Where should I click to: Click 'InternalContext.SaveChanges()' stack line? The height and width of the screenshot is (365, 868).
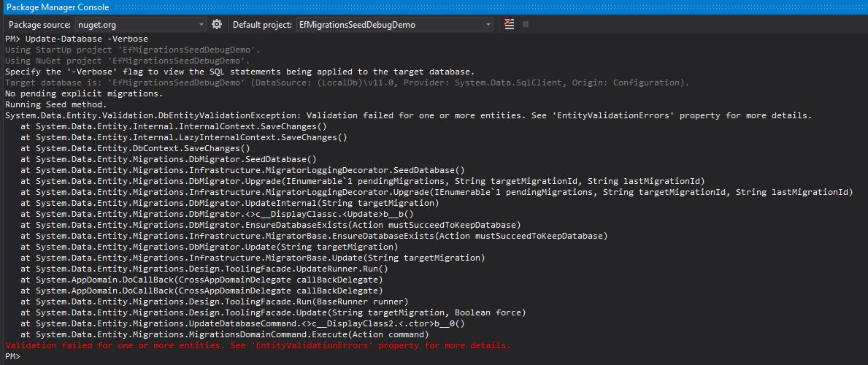tap(173, 127)
